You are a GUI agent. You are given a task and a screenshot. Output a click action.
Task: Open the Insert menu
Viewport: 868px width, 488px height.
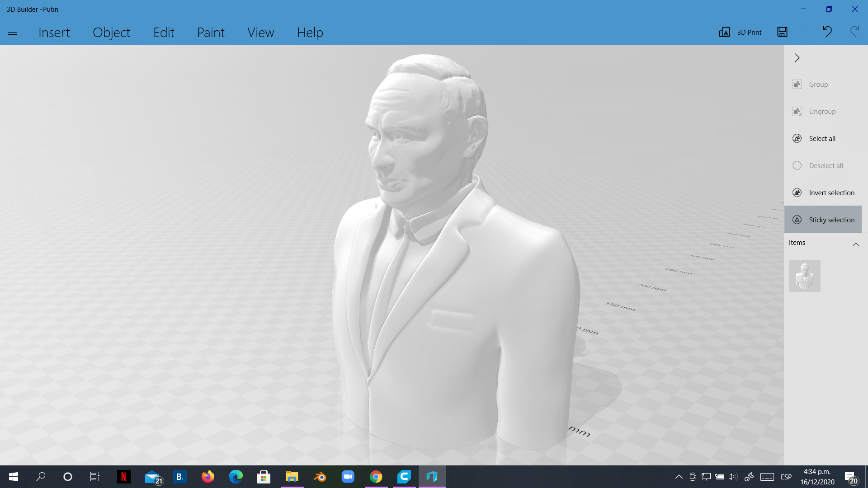54,32
